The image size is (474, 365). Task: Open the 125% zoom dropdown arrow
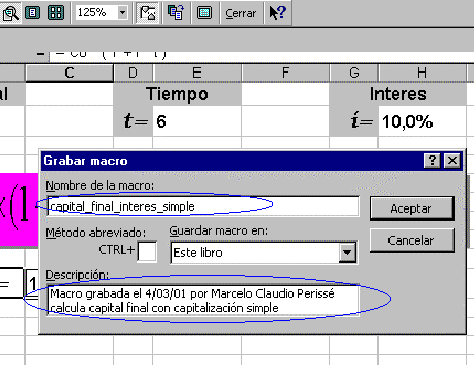coord(122,13)
